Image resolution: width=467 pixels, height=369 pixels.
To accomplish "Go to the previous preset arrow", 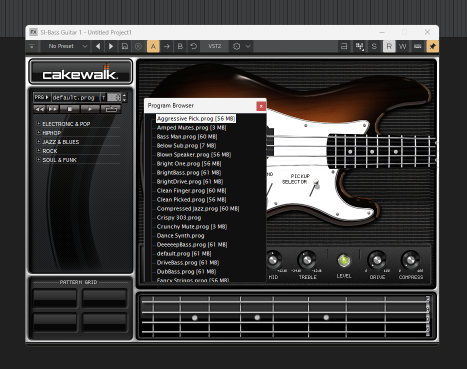I will [98, 46].
